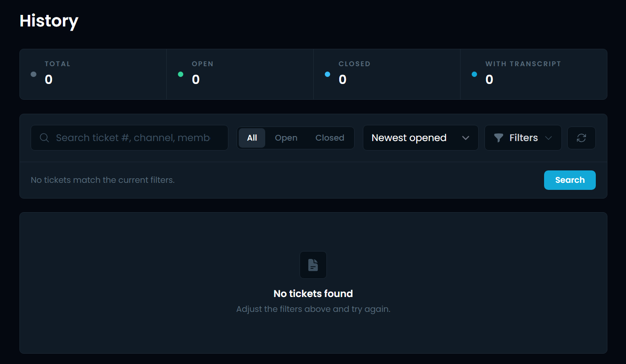The height and width of the screenshot is (364, 626).
Task: Select the All ticket status tab
Action: pos(252,138)
